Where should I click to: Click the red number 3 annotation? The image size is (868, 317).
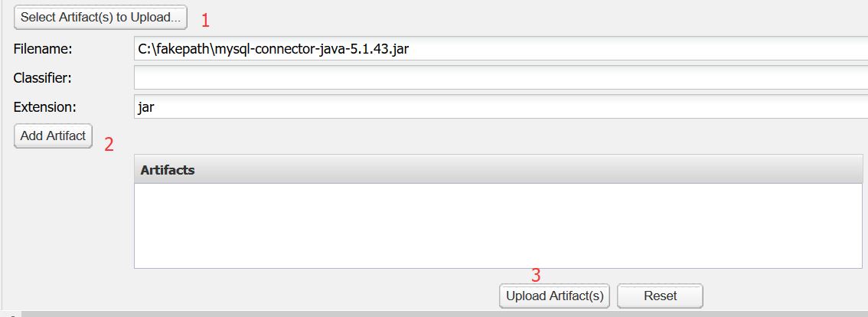click(536, 276)
